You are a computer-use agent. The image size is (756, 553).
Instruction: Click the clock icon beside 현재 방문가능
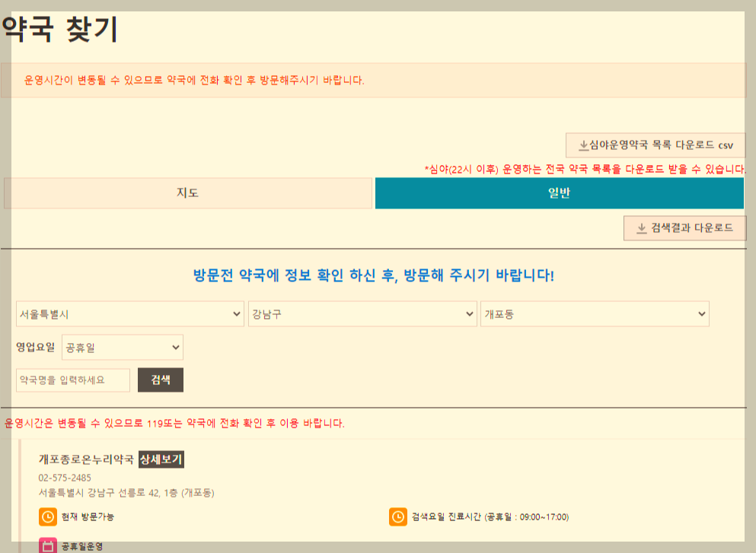click(48, 517)
